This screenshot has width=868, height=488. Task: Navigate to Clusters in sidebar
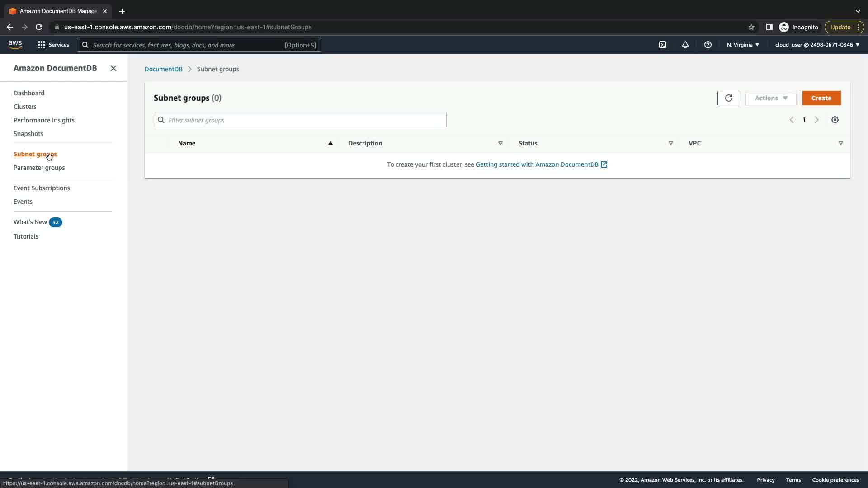point(25,107)
